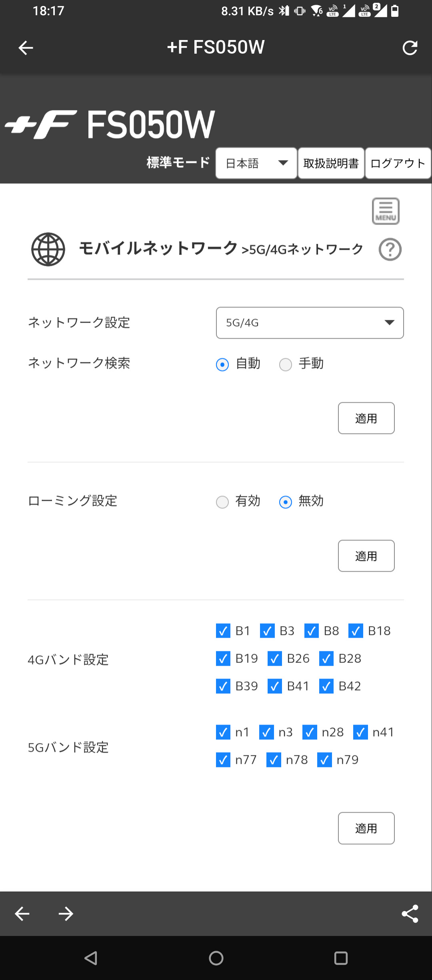
Task: Tap the back arrow in top app bar
Action: pyautogui.click(x=26, y=48)
